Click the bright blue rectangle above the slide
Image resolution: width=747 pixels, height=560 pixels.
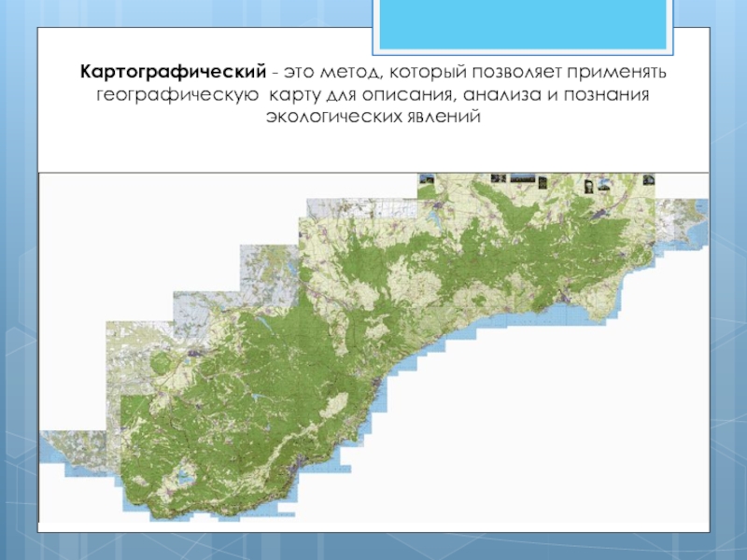coord(523,25)
